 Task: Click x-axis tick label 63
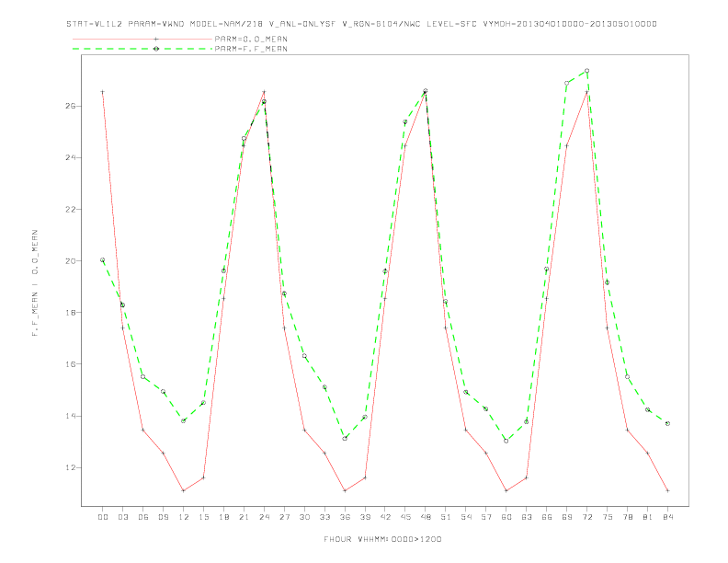click(x=527, y=517)
